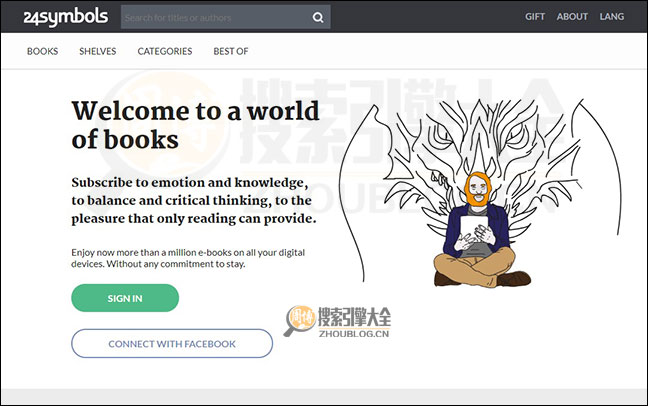This screenshot has height=406, width=648.
Task: Open the GIFT page
Action: click(535, 17)
